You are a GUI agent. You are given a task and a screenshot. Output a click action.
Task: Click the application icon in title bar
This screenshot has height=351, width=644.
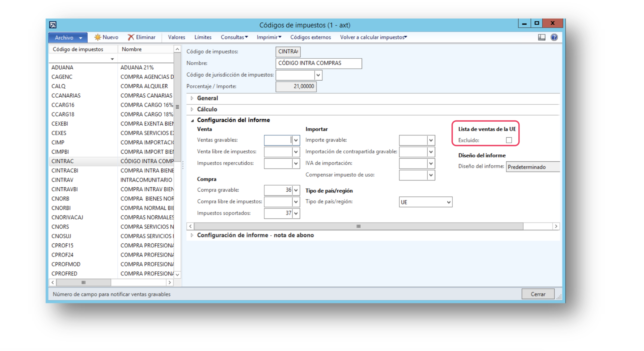coord(53,25)
